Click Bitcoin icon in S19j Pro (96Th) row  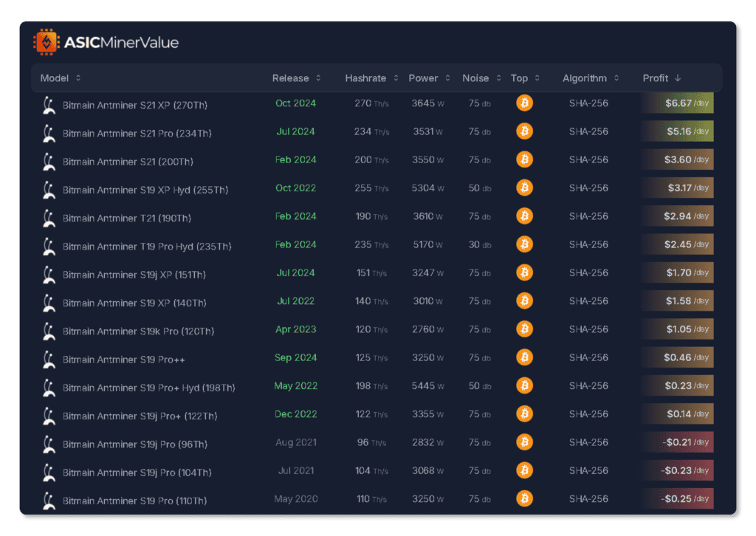[x=525, y=442]
